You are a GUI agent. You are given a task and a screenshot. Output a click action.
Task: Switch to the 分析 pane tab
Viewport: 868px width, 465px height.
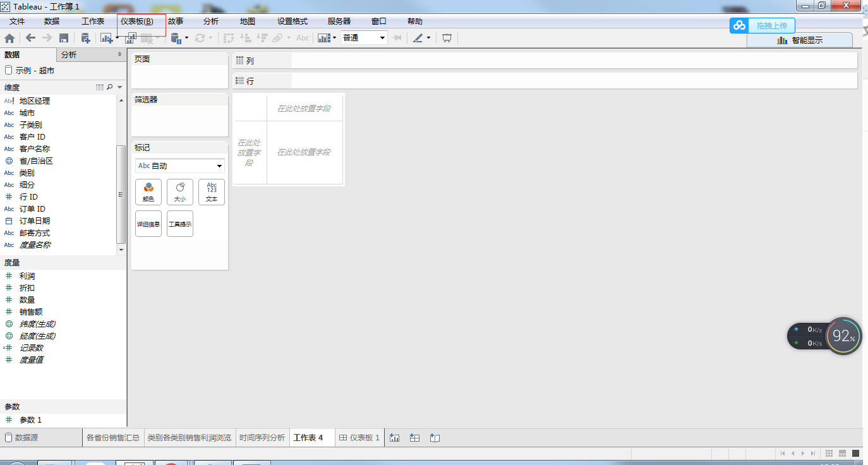pyautogui.click(x=91, y=55)
